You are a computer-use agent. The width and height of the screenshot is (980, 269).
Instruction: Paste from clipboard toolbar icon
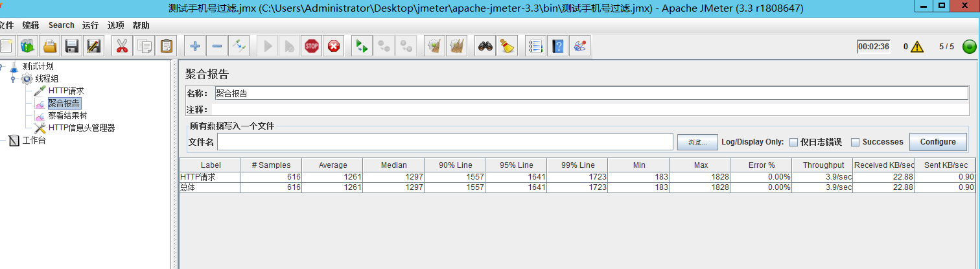click(166, 46)
